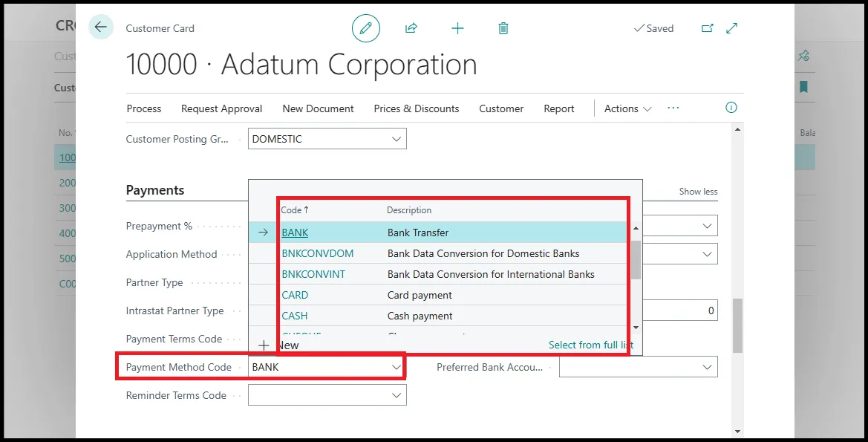Open the Payment Method Code dropdown arrow

397,367
